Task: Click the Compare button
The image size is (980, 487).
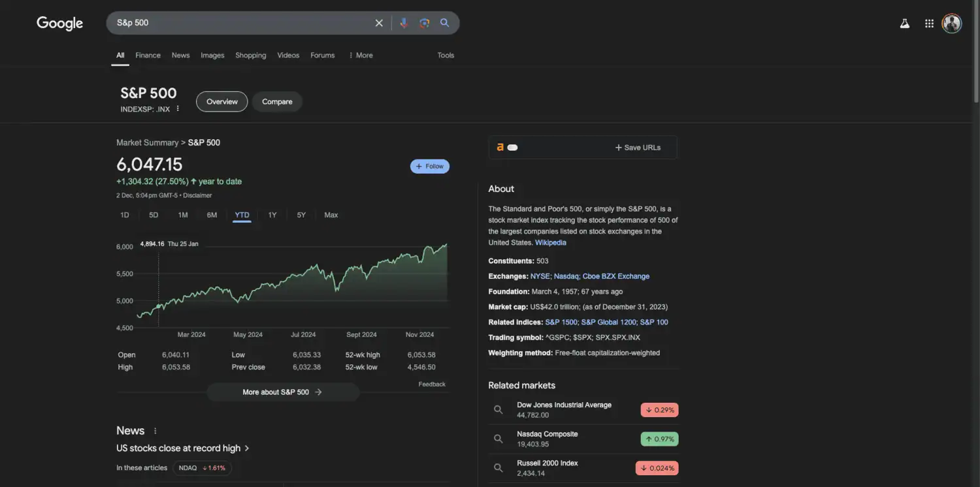Action: click(x=277, y=102)
